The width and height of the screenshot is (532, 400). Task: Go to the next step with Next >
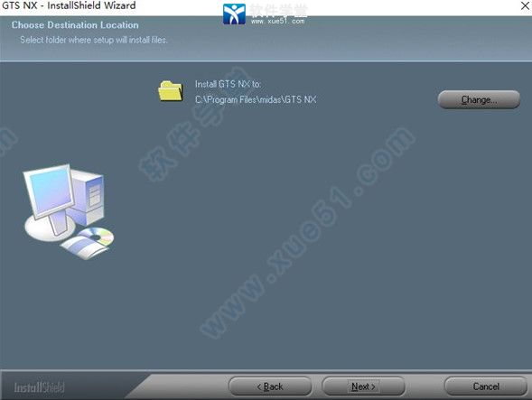tap(363, 386)
